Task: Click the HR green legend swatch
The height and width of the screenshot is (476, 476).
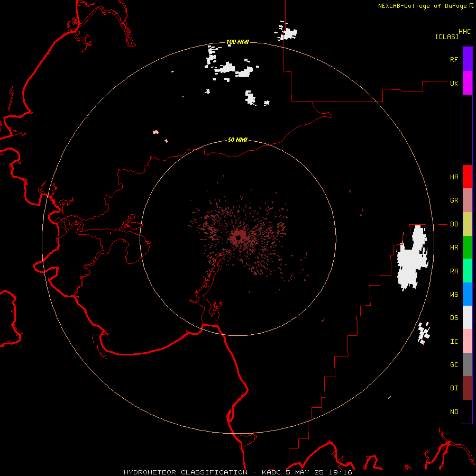Action: point(467,248)
